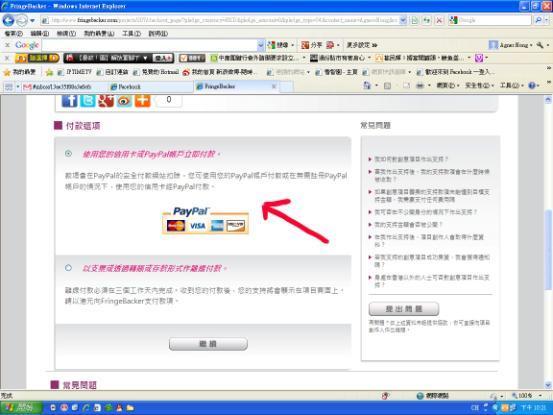Share the page on Weibo
553x415 pixels.
click(124, 101)
